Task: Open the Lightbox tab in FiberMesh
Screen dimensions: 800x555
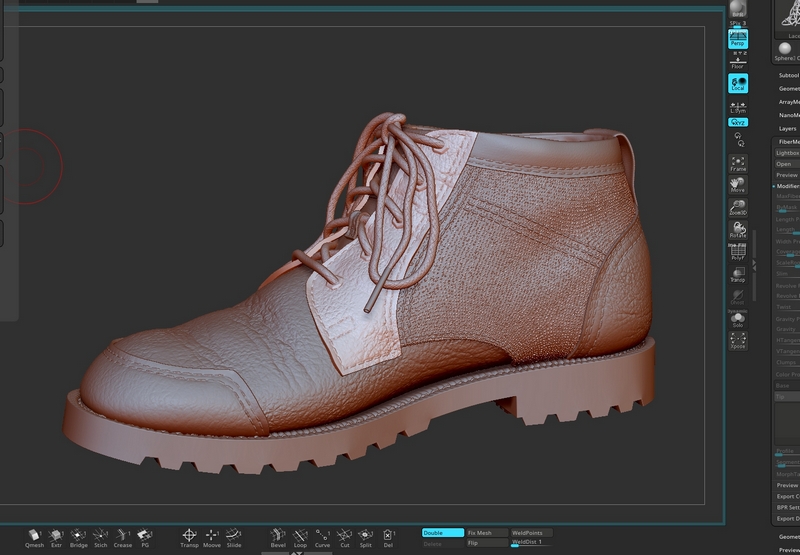Action: 788,153
